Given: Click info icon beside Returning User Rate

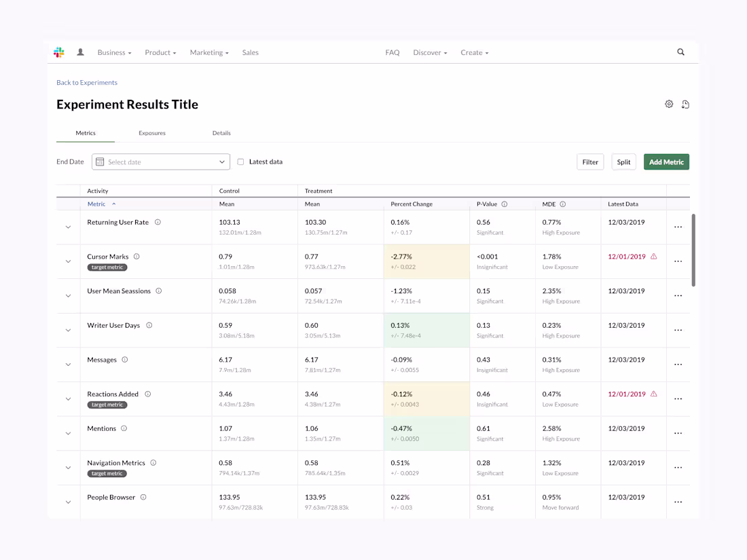Looking at the screenshot, I should click(x=158, y=222).
